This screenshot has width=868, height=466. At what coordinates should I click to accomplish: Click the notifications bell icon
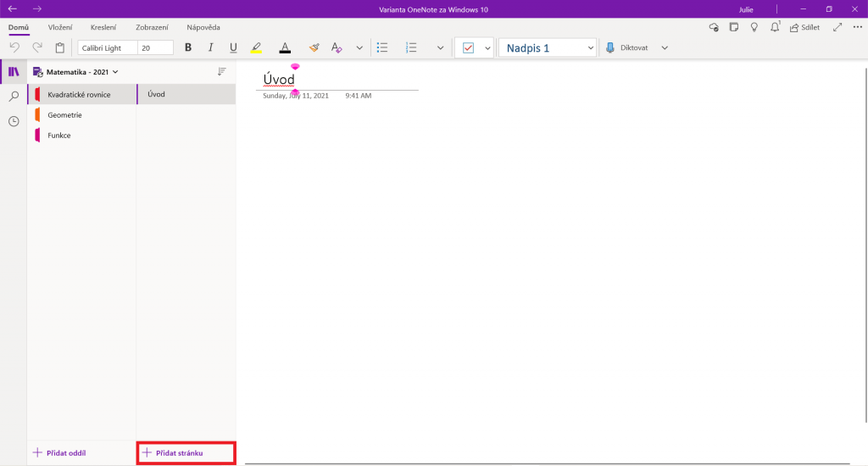coord(775,27)
